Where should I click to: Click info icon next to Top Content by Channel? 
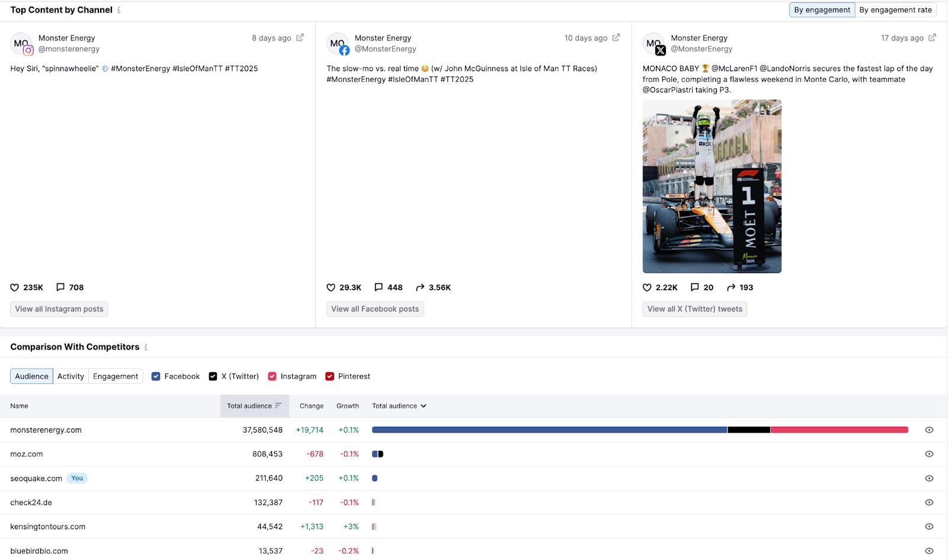click(x=119, y=10)
